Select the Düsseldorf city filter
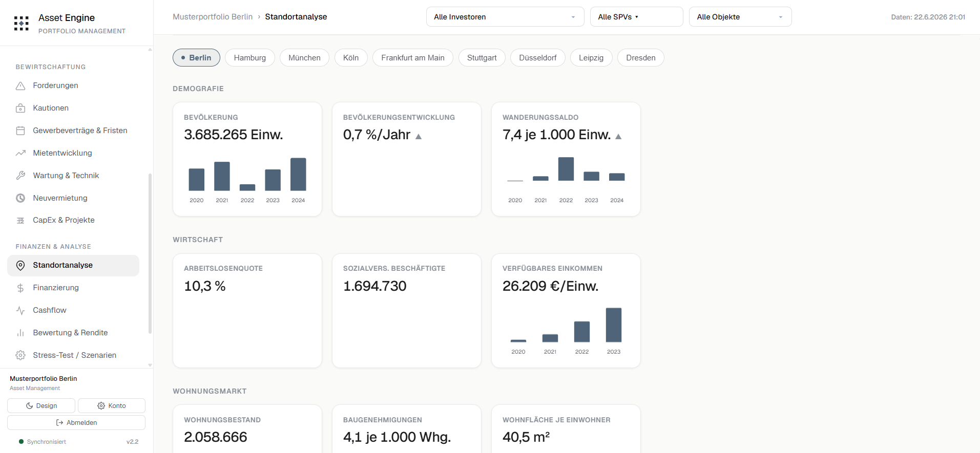 [538, 58]
